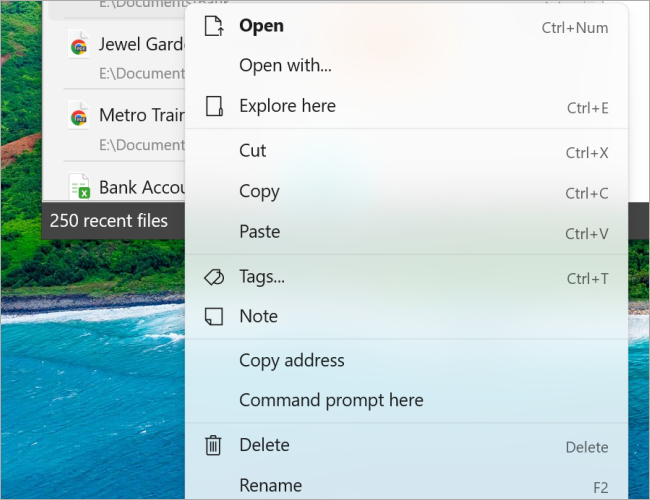Choose the Note menu entry
Image resolution: width=650 pixels, height=500 pixels.
tap(406, 316)
